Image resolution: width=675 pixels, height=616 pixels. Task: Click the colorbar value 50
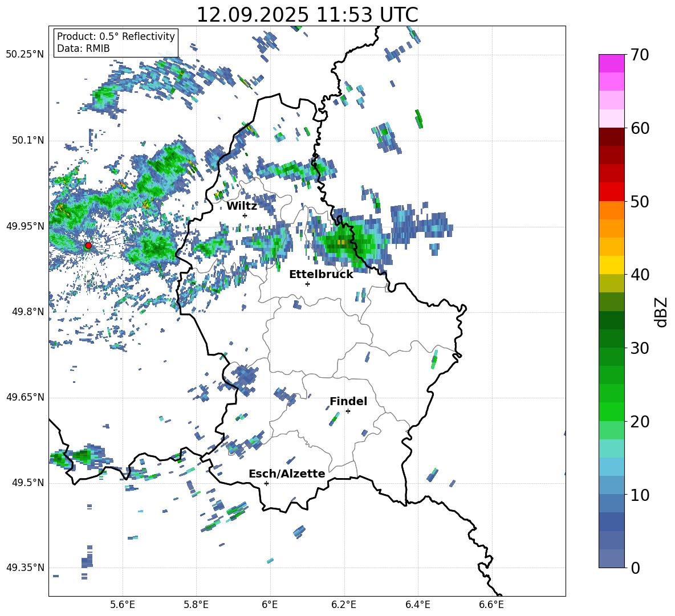(x=640, y=202)
